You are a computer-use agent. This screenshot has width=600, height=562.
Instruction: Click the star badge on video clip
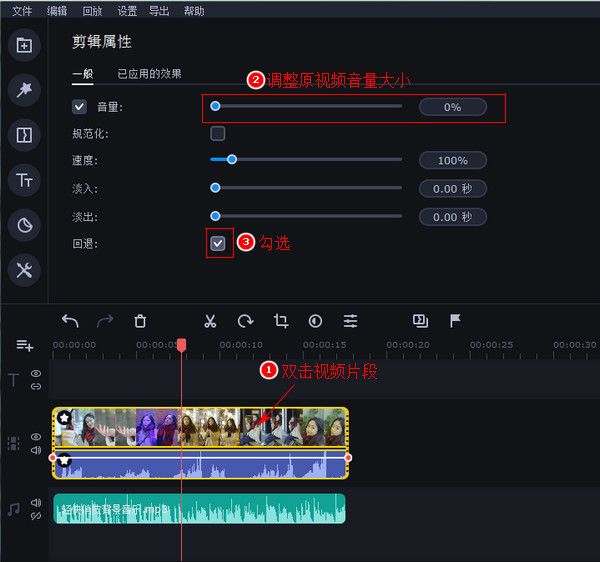click(x=64, y=417)
